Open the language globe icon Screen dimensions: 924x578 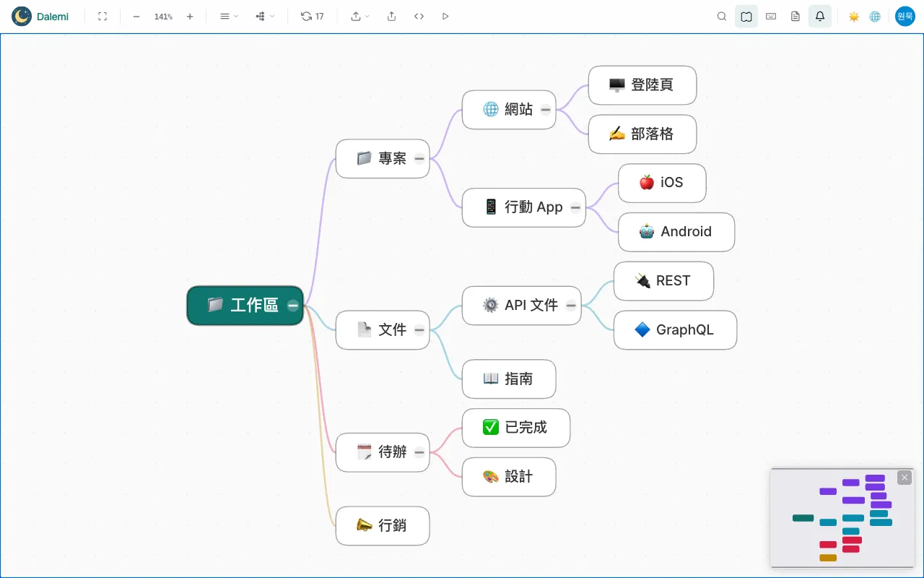tap(875, 16)
